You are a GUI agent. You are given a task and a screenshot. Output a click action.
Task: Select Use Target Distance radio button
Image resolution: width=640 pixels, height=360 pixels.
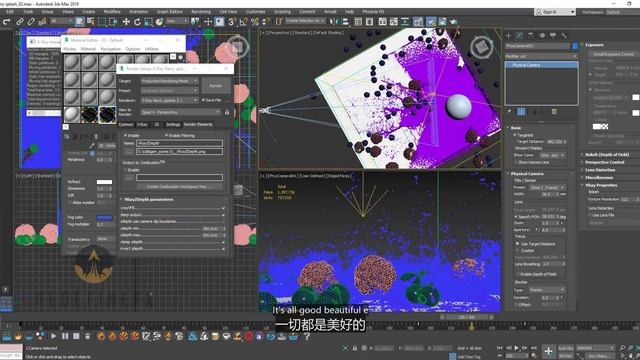tap(518, 244)
